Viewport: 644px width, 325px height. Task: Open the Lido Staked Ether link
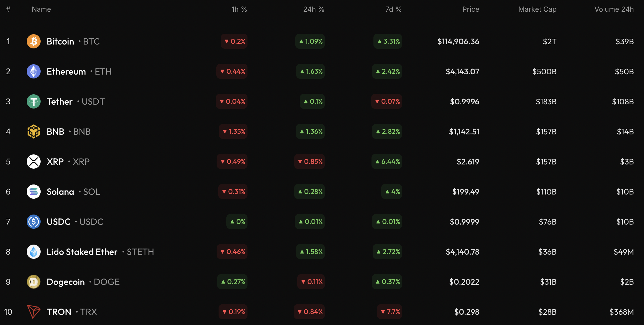[x=82, y=252]
